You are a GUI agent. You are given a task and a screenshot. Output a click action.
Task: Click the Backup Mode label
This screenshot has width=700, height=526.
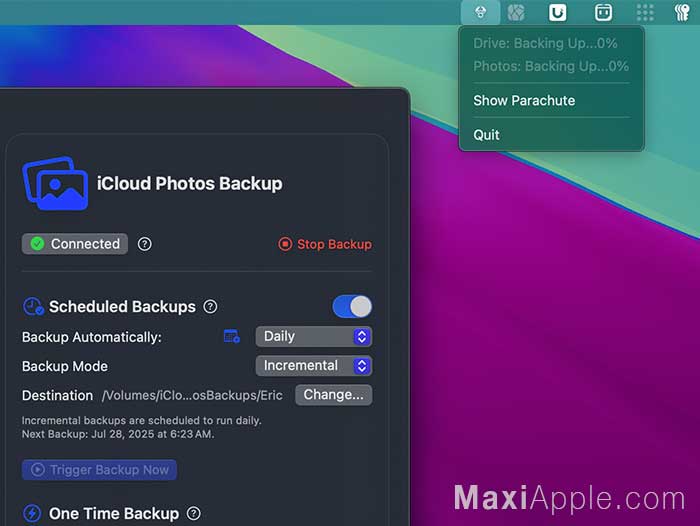click(65, 367)
